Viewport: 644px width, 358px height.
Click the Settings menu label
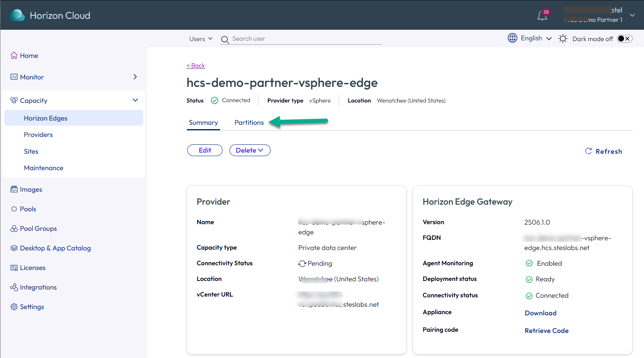point(32,307)
